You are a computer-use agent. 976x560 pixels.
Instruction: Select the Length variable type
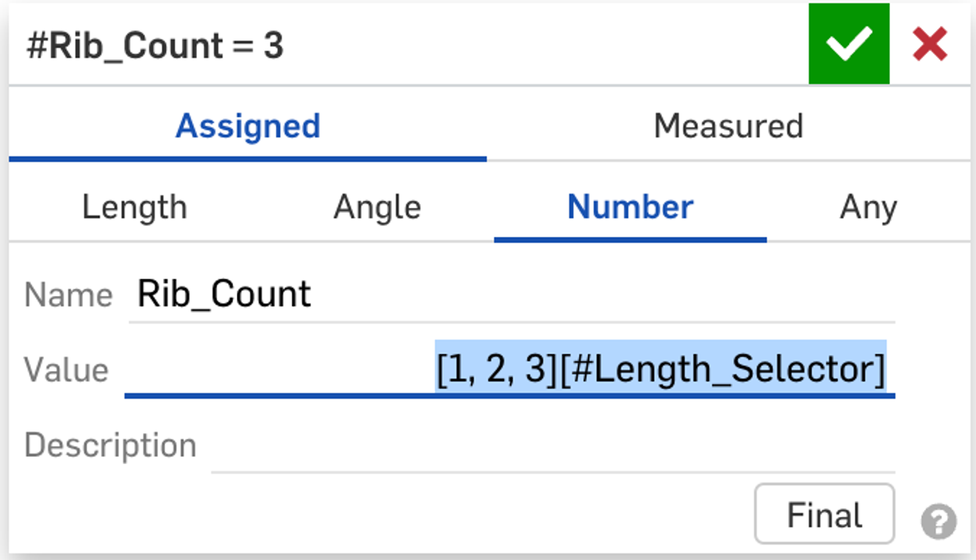134,207
